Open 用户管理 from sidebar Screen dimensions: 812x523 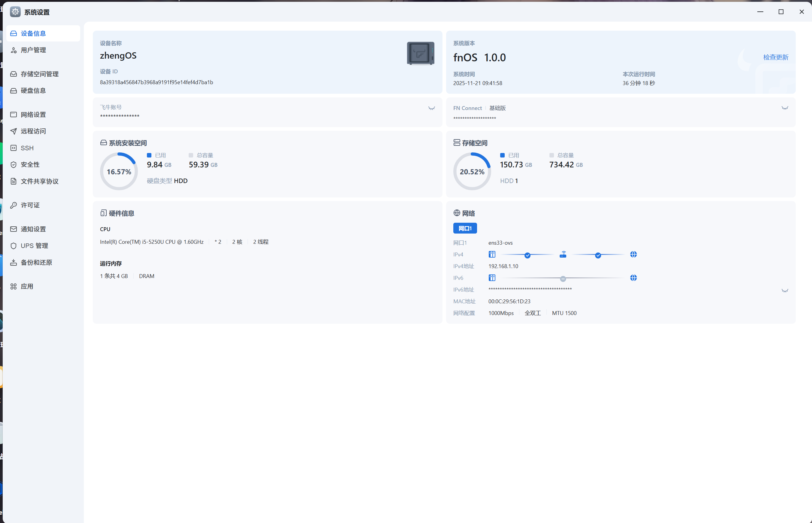(x=33, y=50)
